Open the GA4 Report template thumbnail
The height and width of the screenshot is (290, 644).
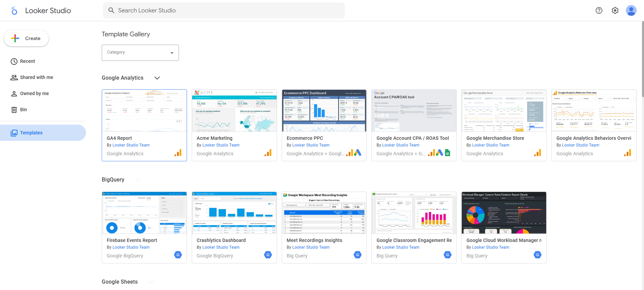coord(144,111)
